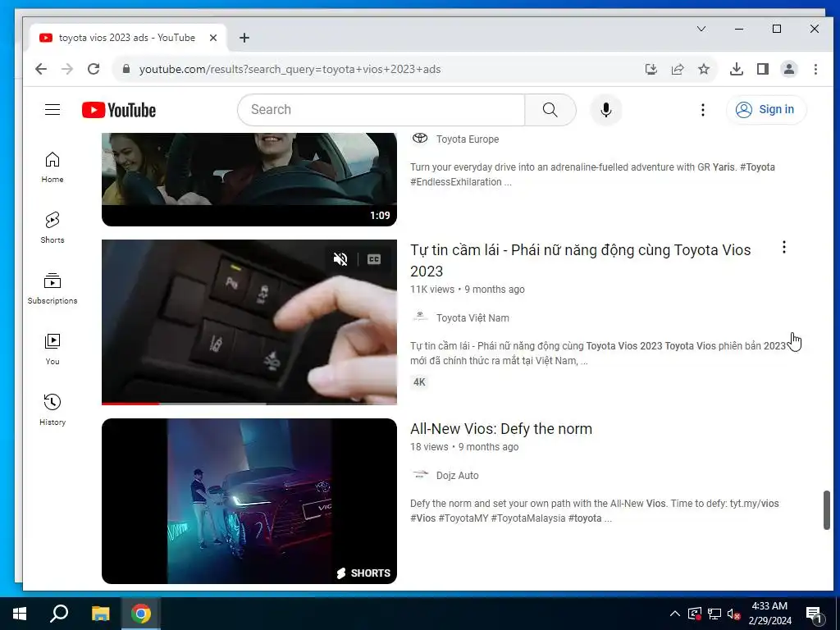The height and width of the screenshot is (630, 840).
Task: Click the Defy the norm description snippet
Action: pyautogui.click(x=595, y=510)
